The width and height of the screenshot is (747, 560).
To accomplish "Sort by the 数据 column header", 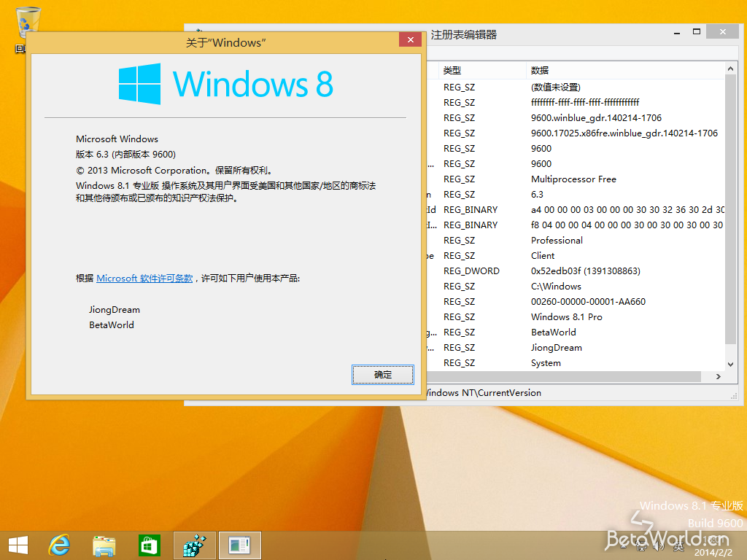I will [540, 71].
